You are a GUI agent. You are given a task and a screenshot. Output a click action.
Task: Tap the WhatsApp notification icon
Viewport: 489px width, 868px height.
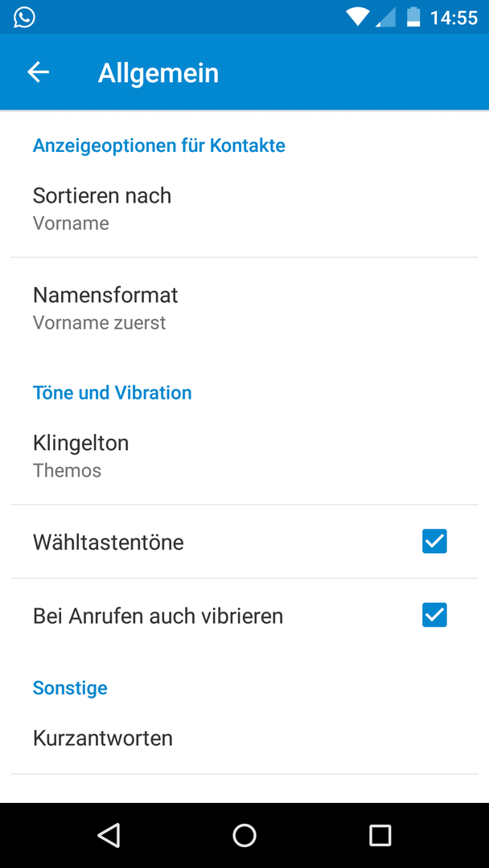click(24, 17)
